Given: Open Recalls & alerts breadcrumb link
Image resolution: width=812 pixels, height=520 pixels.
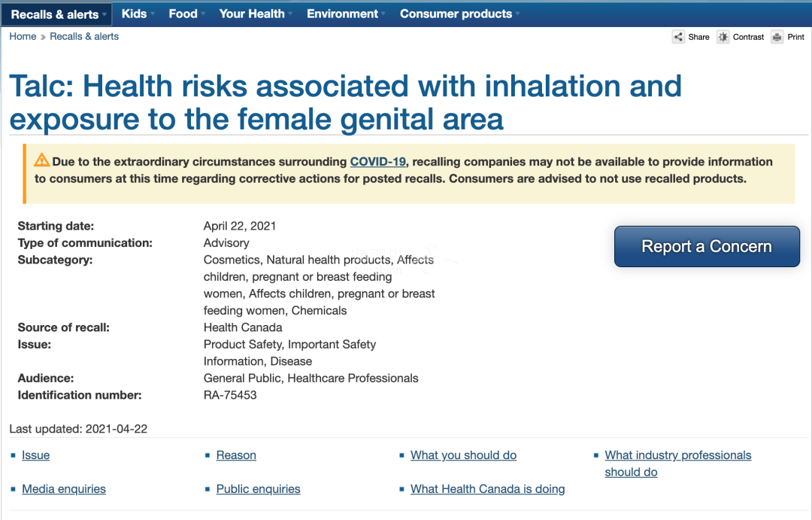Looking at the screenshot, I should click(x=84, y=36).
